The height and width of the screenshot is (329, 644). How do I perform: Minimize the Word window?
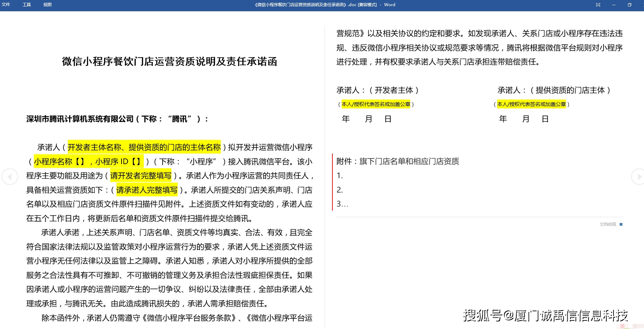(x=614, y=5)
